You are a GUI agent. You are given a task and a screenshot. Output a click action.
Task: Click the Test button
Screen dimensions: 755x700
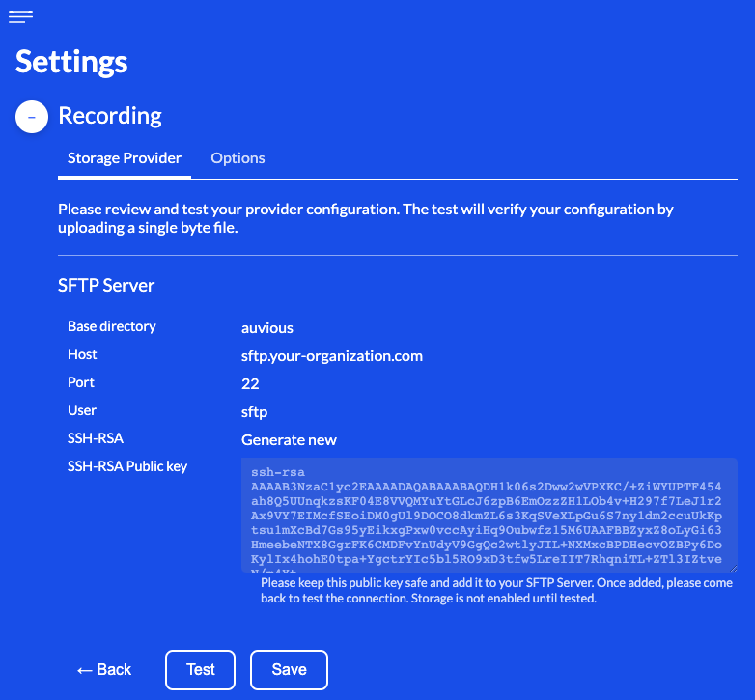201,670
